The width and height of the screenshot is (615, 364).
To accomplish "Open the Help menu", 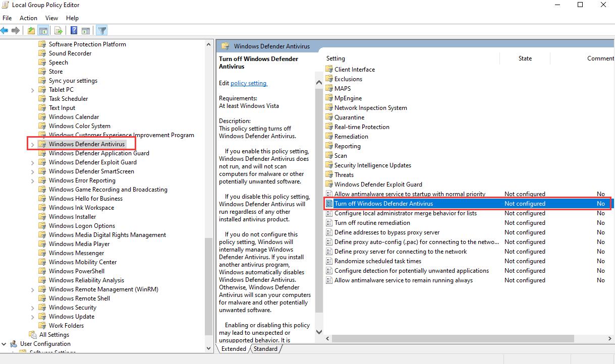I will tap(73, 18).
